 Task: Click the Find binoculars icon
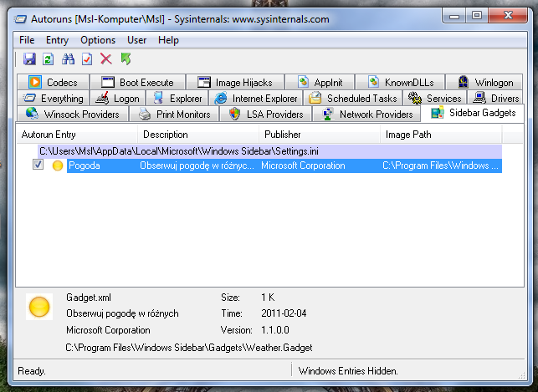click(x=68, y=59)
